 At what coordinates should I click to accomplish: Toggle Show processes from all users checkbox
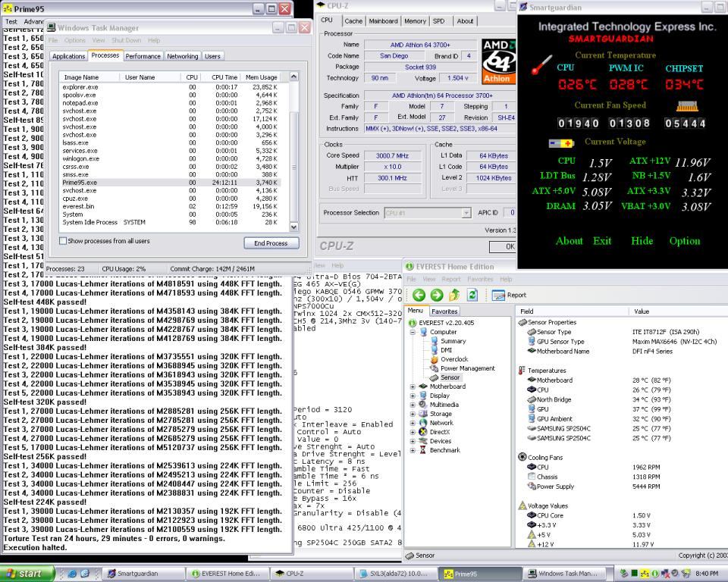pyautogui.click(x=63, y=241)
